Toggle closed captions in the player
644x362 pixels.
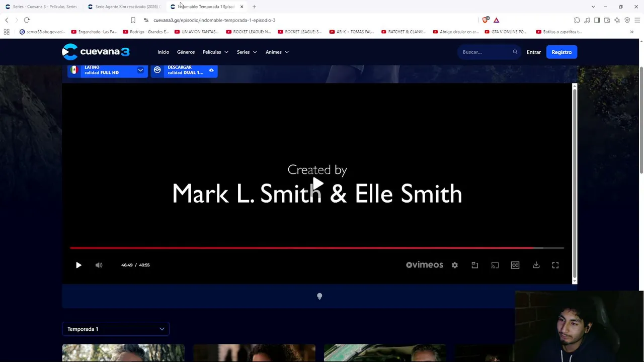(515, 265)
